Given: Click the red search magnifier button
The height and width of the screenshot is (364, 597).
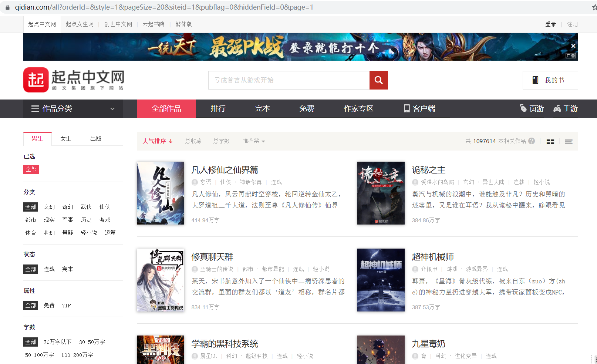Looking at the screenshot, I should coord(378,80).
